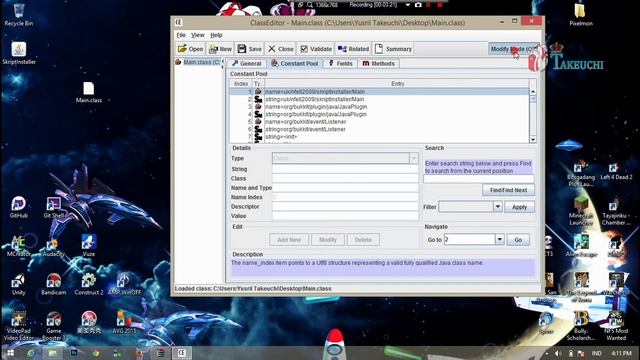Select row string=org/bukkit/event/Listener
640x360 pixels.
tap(379, 129)
